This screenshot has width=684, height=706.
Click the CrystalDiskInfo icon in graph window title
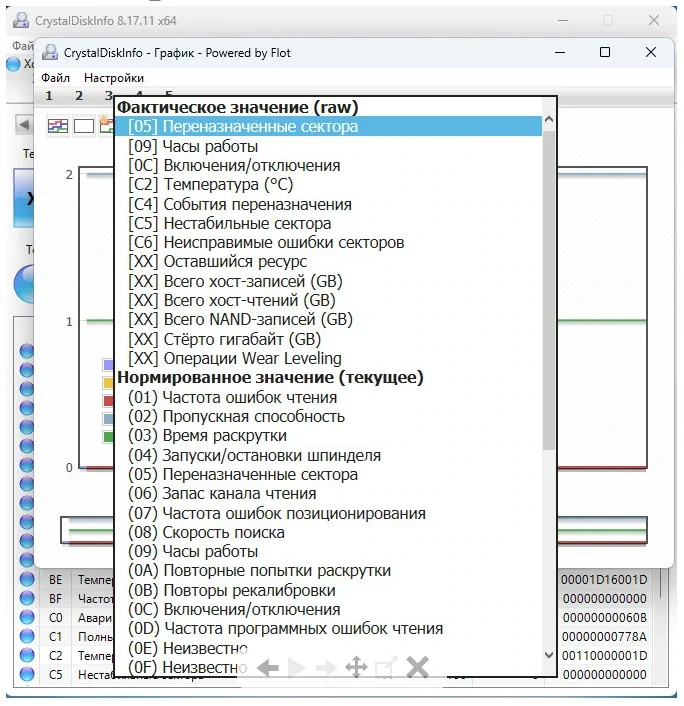click(x=50, y=52)
